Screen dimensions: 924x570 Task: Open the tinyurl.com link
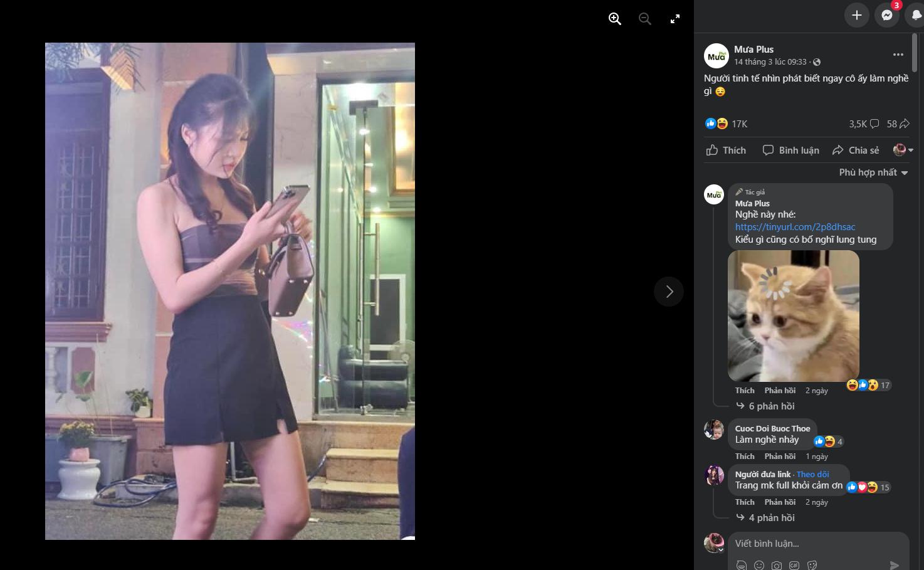[x=795, y=227]
